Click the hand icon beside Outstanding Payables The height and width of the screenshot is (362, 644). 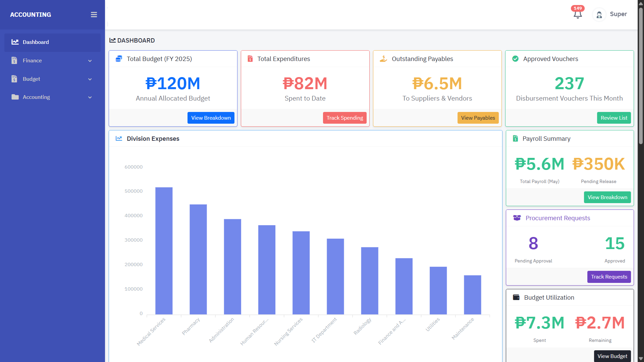tap(383, 59)
